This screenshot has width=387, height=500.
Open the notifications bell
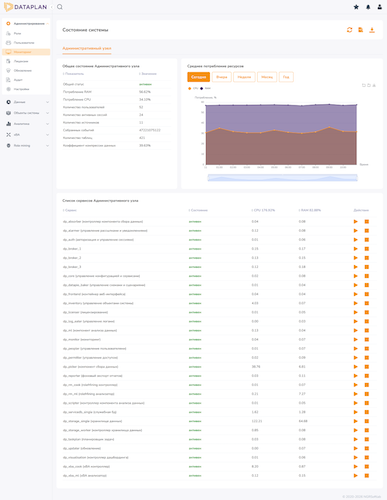(368, 7)
